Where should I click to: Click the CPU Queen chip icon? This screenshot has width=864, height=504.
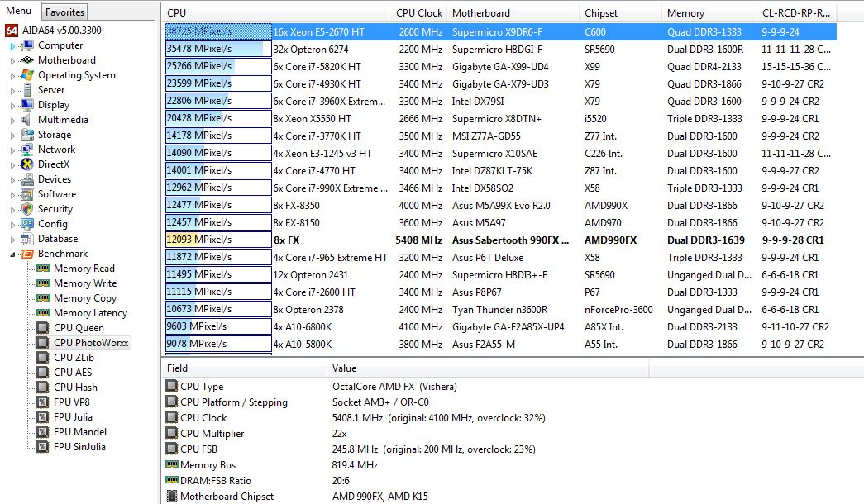(42, 328)
